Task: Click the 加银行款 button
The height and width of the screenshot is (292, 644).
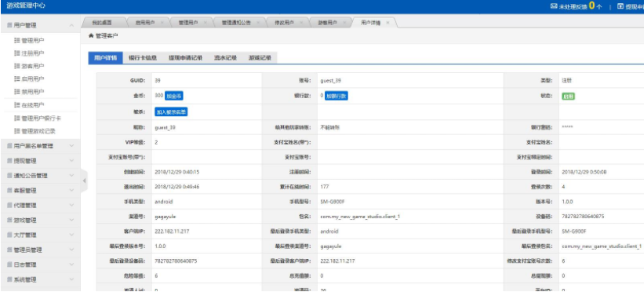Action: (x=337, y=96)
